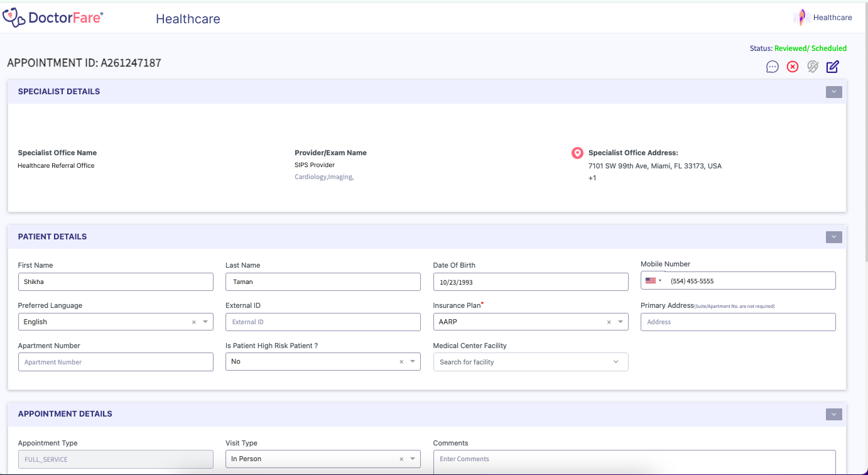Screen dimensions: 868x475
Task: Open the Visit Type dropdown arrow
Action: (413, 459)
